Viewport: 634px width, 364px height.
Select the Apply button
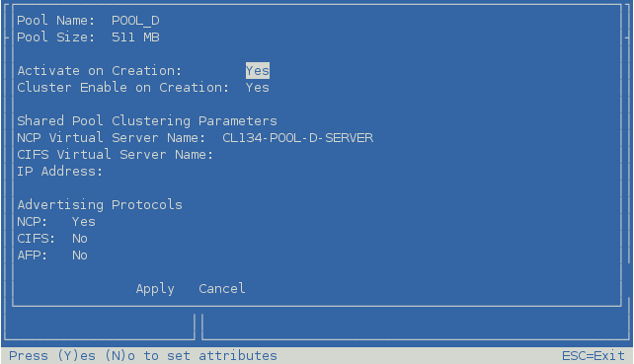point(155,289)
